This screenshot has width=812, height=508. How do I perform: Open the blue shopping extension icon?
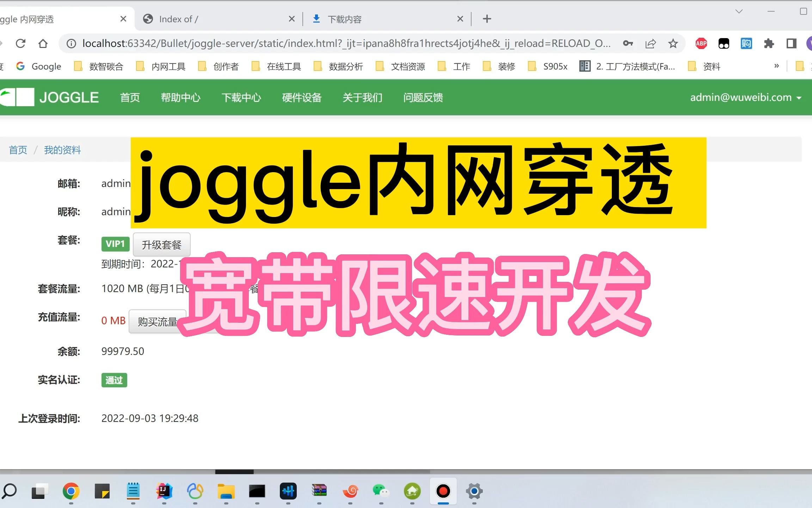point(746,43)
